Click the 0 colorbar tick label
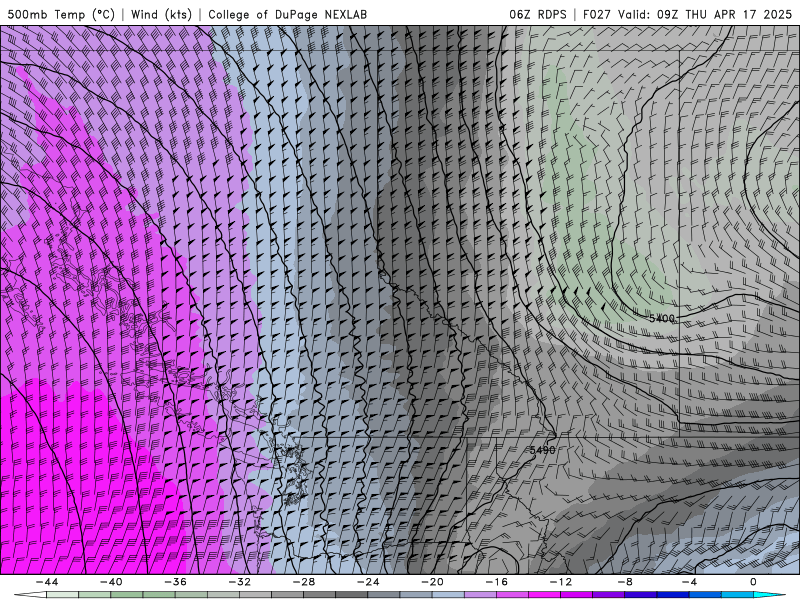 coord(753,582)
